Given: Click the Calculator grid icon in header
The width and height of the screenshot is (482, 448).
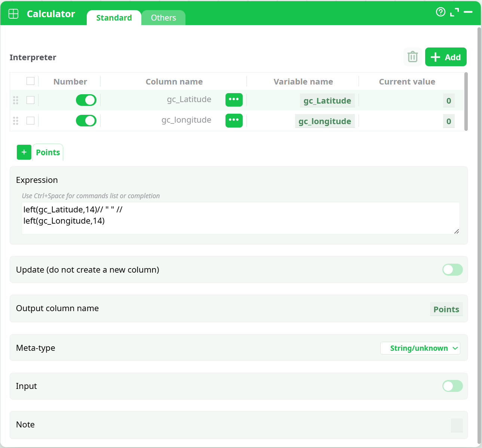Looking at the screenshot, I should point(13,14).
